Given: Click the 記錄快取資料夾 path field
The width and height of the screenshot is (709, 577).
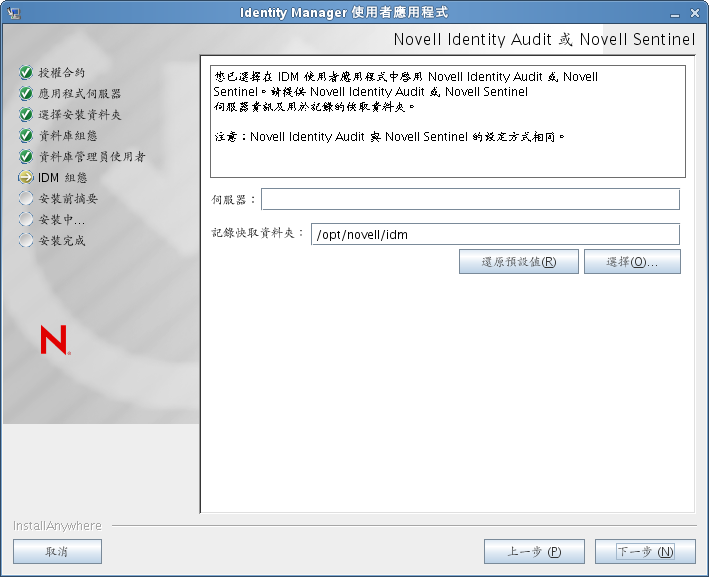Looking at the screenshot, I should pos(495,234).
